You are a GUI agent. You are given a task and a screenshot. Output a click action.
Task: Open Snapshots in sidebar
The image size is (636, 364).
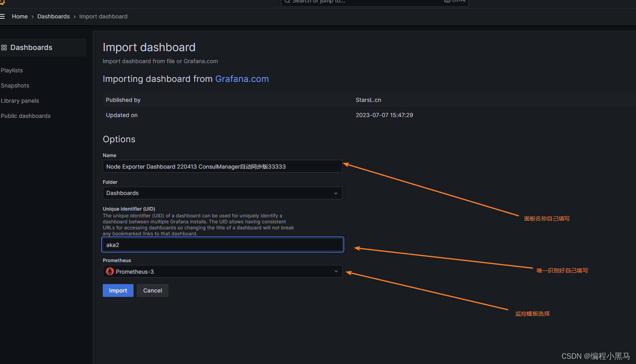[x=15, y=86]
